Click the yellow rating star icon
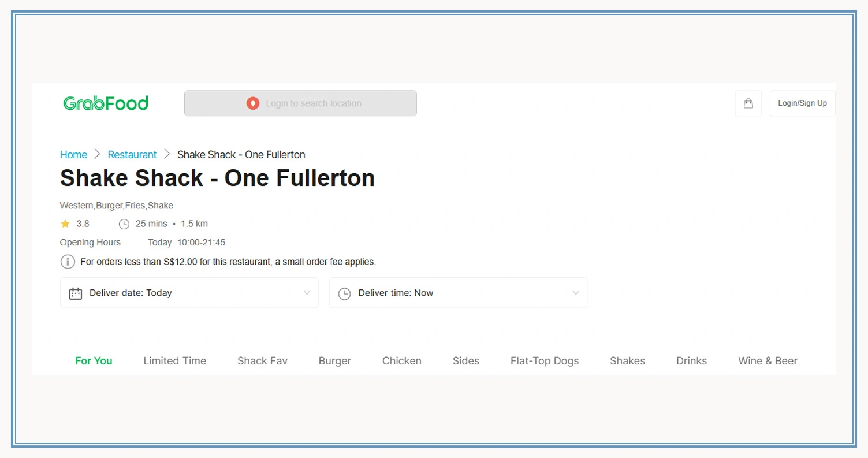This screenshot has width=868, height=458. (x=65, y=224)
